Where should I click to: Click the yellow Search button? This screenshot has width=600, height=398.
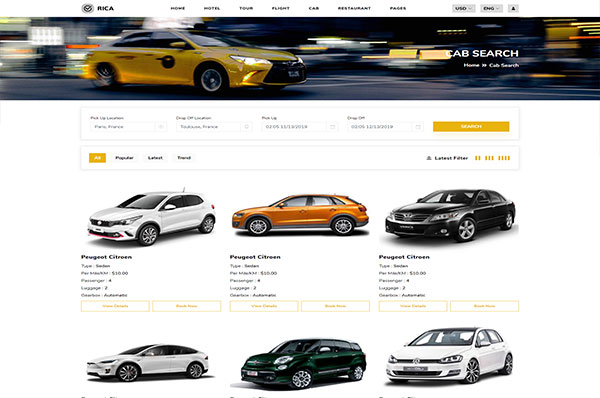pos(471,126)
